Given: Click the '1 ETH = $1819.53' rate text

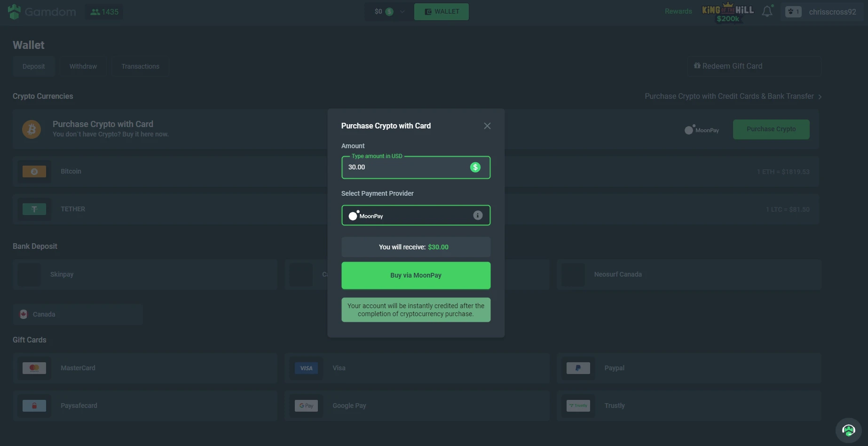Looking at the screenshot, I should tap(783, 172).
